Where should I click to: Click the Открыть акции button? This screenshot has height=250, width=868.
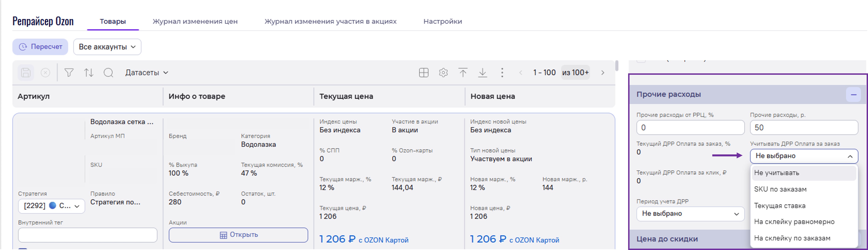point(238,235)
